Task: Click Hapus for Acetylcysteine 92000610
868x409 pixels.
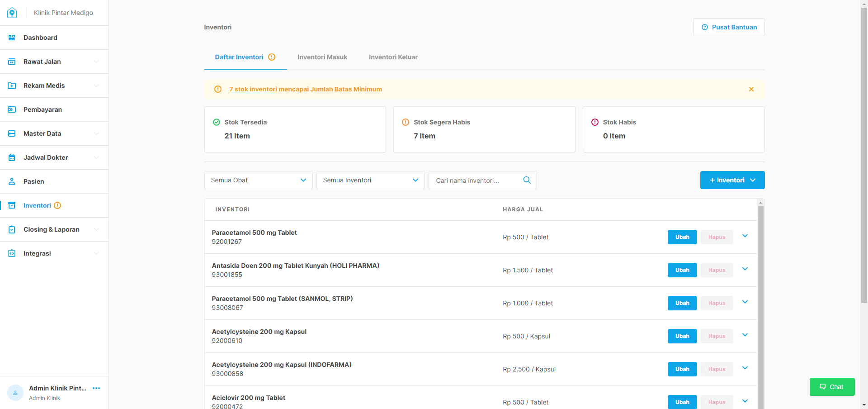Action: pos(717,336)
